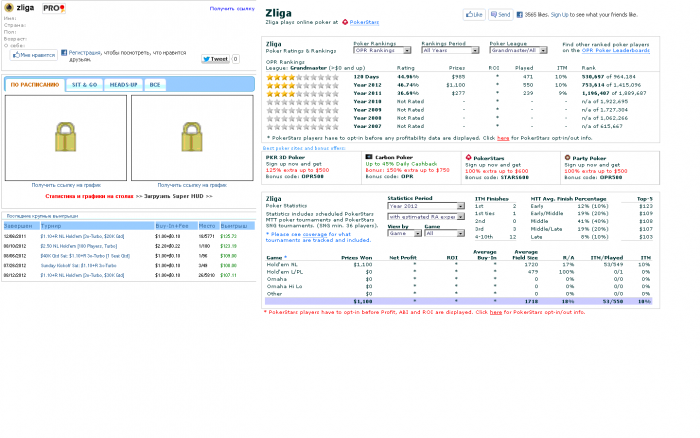Image resolution: width=700 pixels, height=438 pixels.
Task: Click the star rating for Year 2012 row
Action: 302,85
